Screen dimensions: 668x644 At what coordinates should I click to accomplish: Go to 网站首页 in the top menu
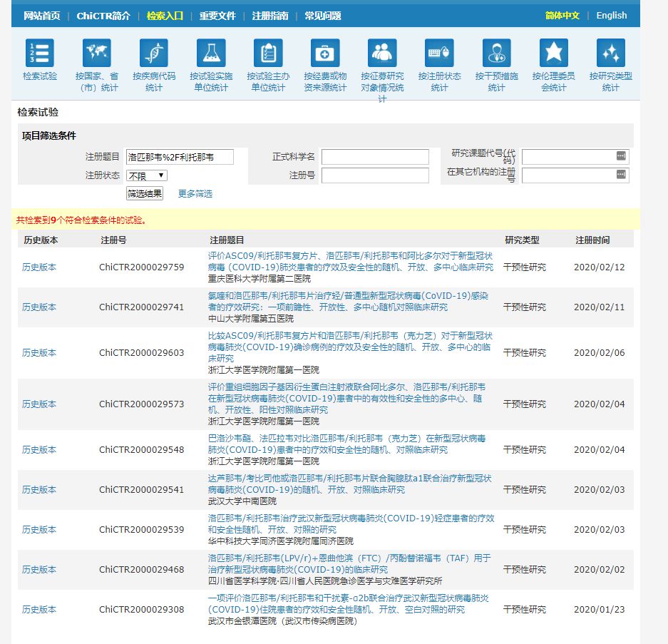pos(42,16)
